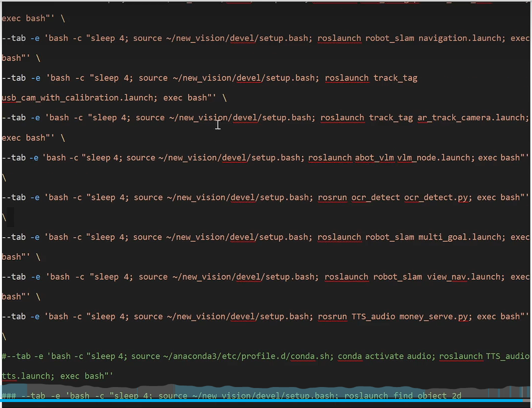Click robot_slam on the multi_goal.launch line
Viewport: 532px width, 408px height.
389,237
